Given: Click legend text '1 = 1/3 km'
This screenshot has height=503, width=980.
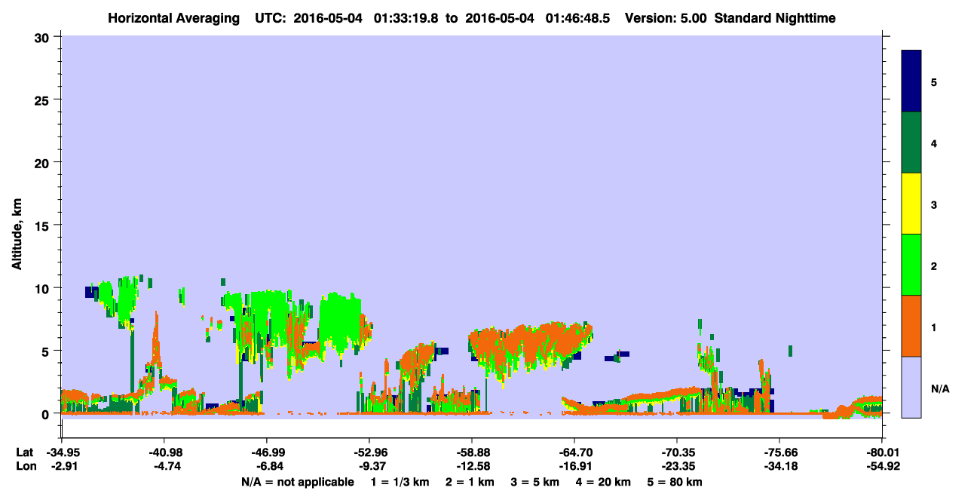Looking at the screenshot, I should click(400, 482).
